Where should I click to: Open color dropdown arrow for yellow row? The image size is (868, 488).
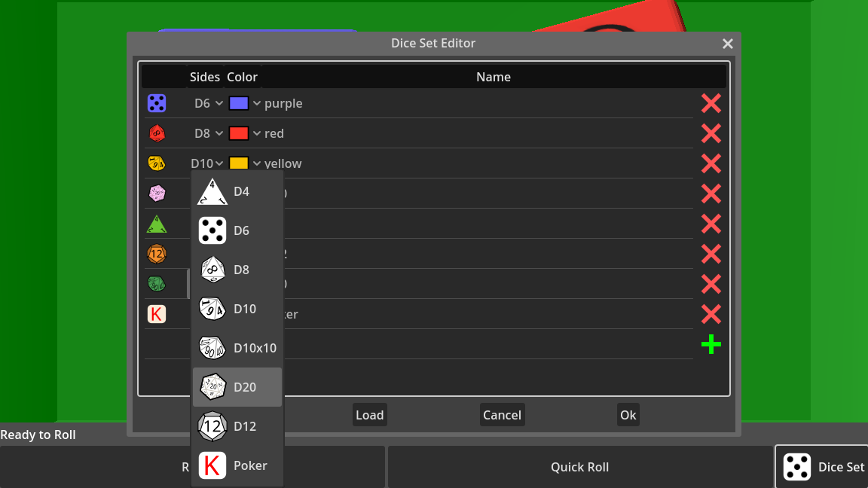coord(257,163)
